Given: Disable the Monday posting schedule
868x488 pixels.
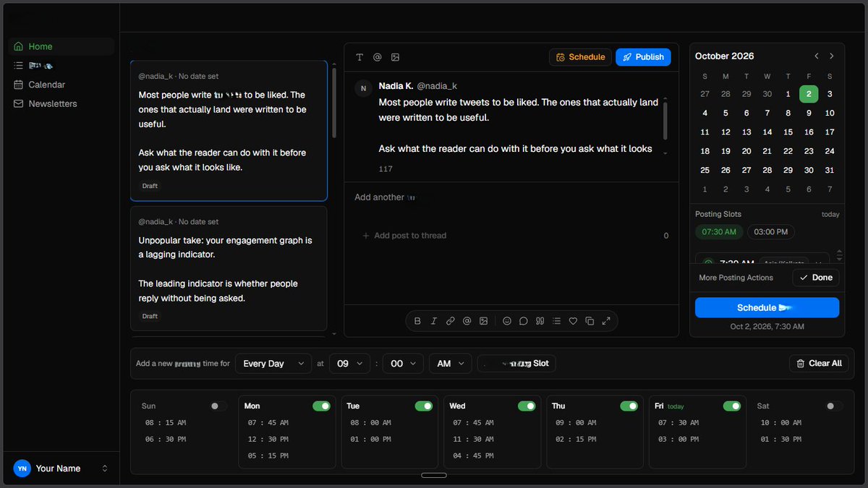Looking at the screenshot, I should 321,406.
